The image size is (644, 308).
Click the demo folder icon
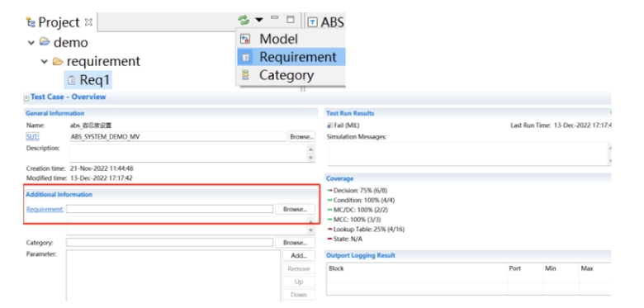[x=45, y=42]
